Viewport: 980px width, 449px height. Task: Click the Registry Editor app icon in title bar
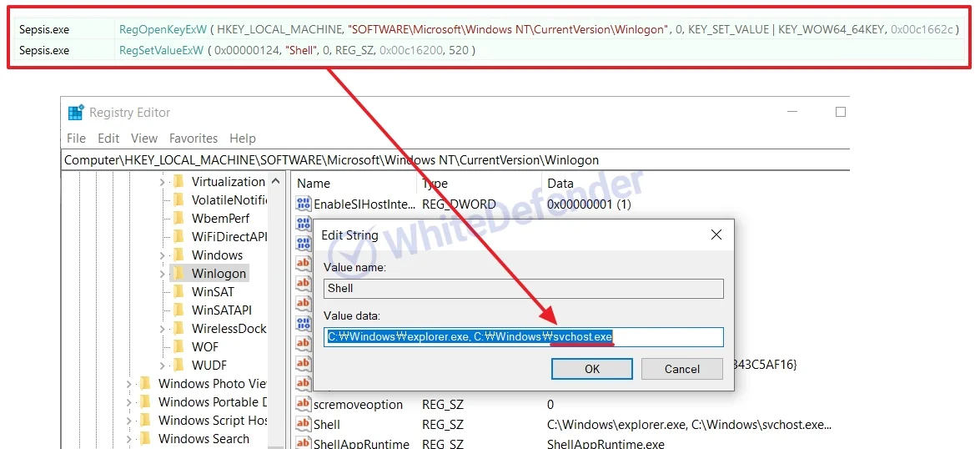tap(76, 113)
